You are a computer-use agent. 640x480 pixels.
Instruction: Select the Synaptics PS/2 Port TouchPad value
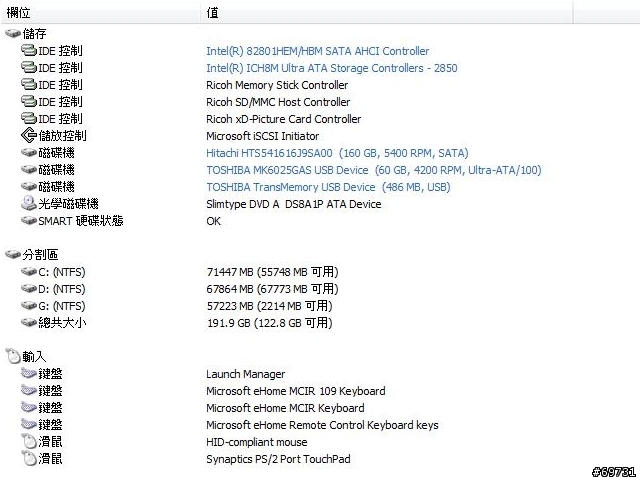278,459
